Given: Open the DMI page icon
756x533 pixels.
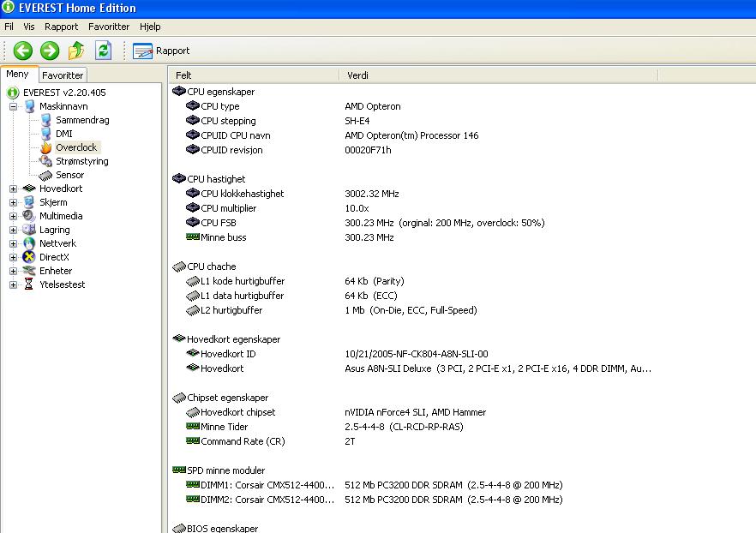Looking at the screenshot, I should click(45, 134).
